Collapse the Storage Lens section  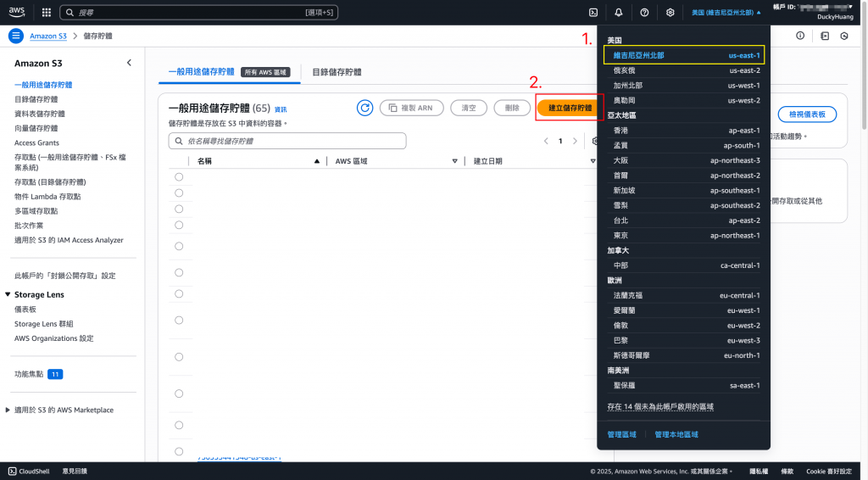(8, 294)
